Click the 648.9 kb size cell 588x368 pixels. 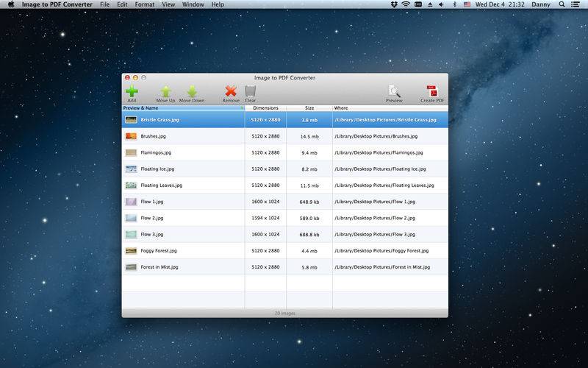[309, 202]
